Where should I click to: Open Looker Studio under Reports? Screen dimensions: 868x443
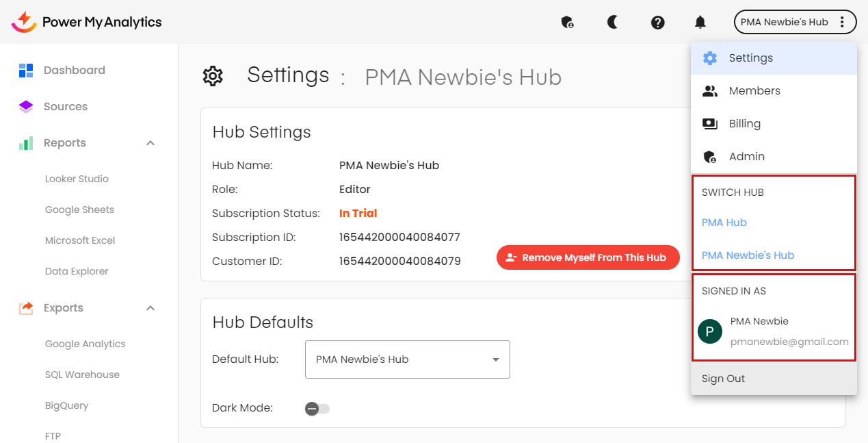(77, 179)
